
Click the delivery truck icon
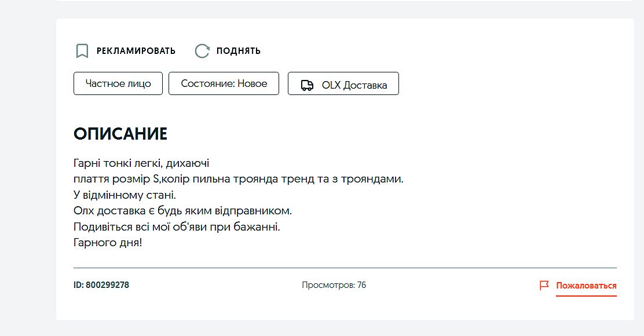(307, 85)
